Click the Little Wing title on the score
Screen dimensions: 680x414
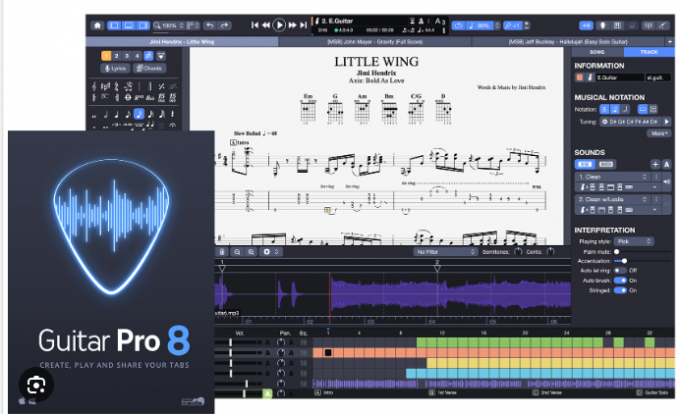tap(374, 62)
